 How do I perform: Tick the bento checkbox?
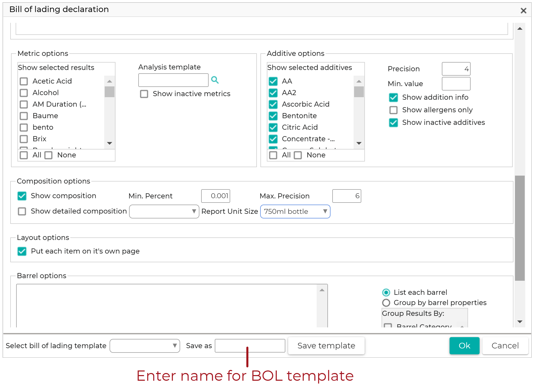24,127
